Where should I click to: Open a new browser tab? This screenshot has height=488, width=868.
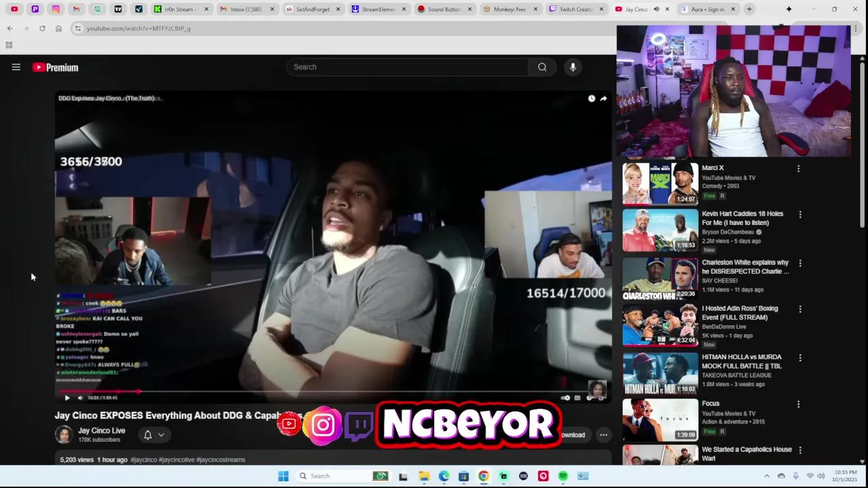749,9
